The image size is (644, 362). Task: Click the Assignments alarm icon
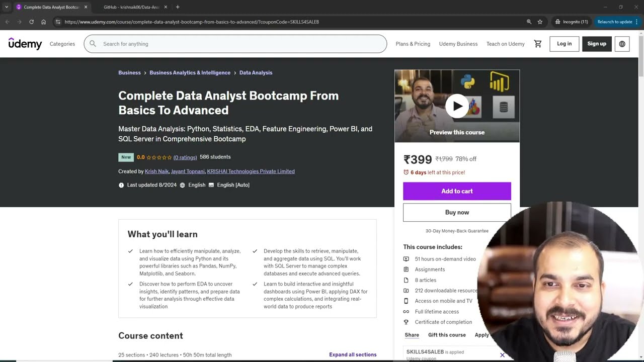coord(406,269)
